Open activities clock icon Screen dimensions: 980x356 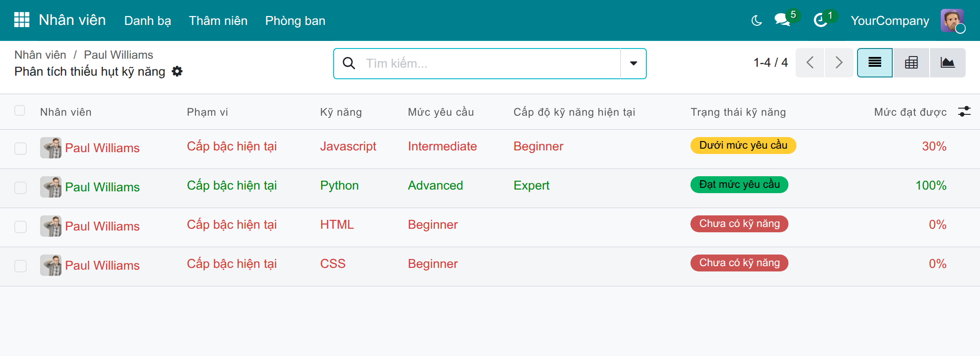pos(821,20)
